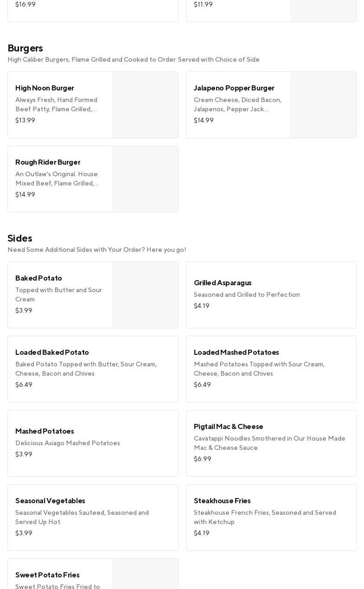Click the $16.99 item card at top
The width and height of the screenshot is (364, 589).
coord(93,10)
